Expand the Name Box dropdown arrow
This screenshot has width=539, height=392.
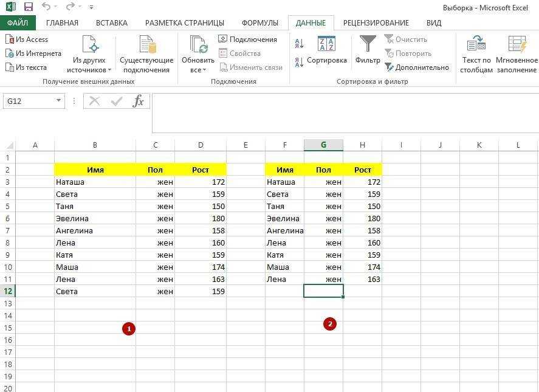coord(58,101)
